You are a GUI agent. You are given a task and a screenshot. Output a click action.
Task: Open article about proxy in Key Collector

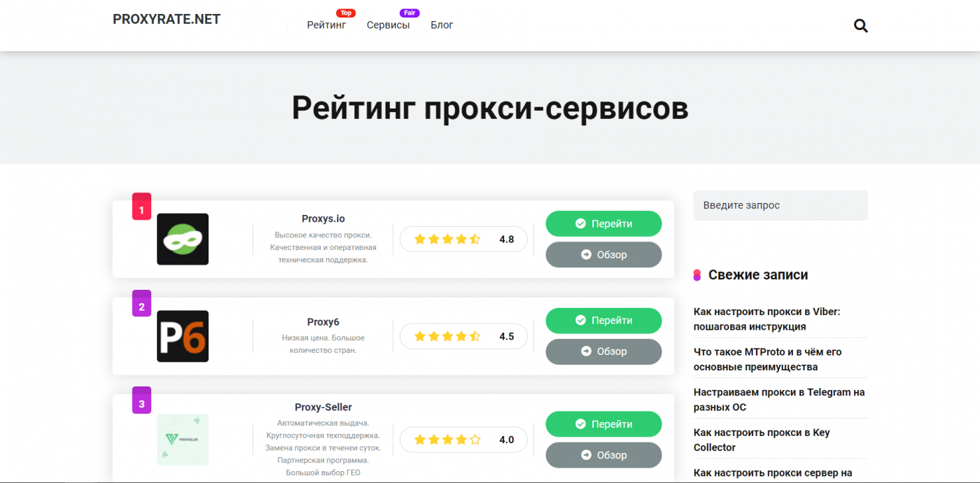(x=762, y=440)
